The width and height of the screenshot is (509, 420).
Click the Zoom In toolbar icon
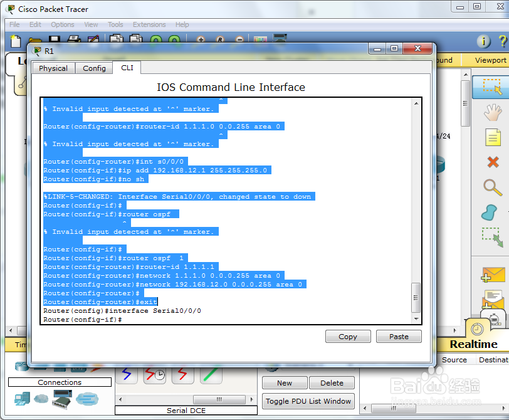(201, 39)
